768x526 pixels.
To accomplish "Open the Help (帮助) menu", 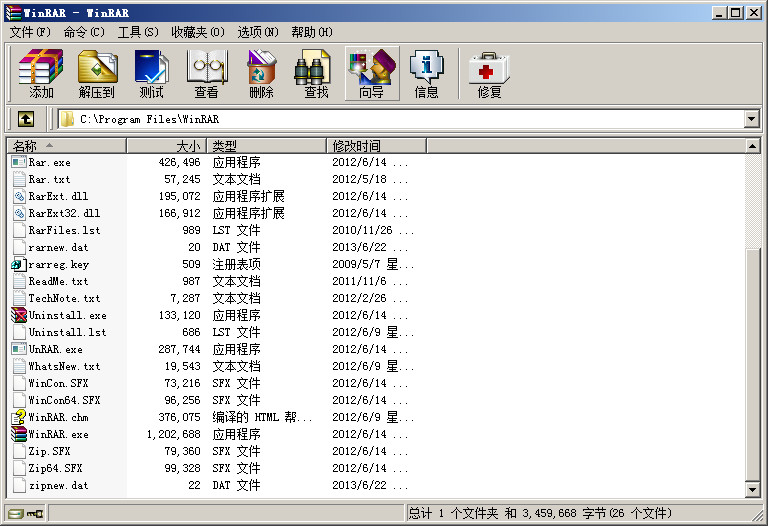I will (312, 32).
